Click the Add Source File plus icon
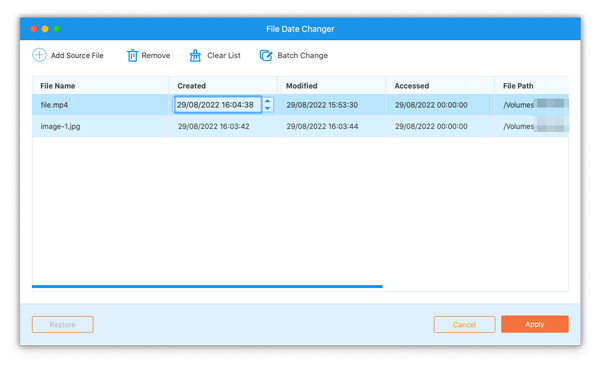Image resolution: width=600 pixels, height=367 pixels. [x=39, y=55]
